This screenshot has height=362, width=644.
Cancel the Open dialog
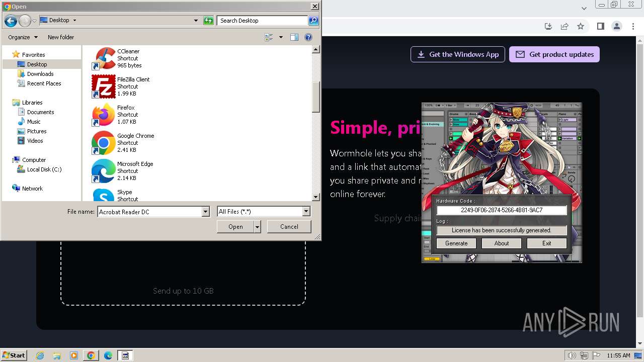click(289, 227)
